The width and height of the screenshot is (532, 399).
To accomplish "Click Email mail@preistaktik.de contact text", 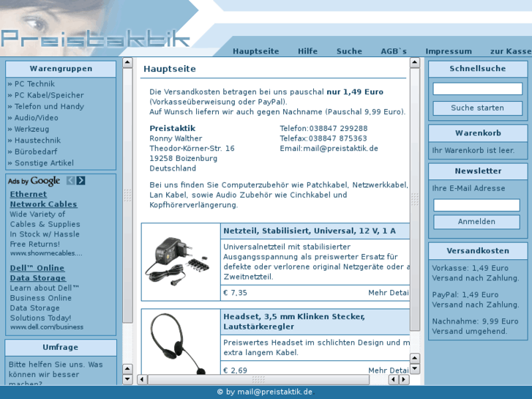I will [329, 149].
